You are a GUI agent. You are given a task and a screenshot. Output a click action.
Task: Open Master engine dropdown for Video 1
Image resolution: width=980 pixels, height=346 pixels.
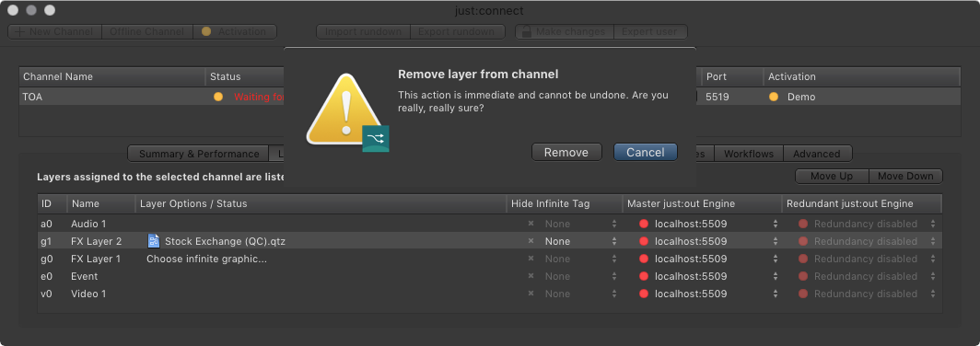click(717, 294)
